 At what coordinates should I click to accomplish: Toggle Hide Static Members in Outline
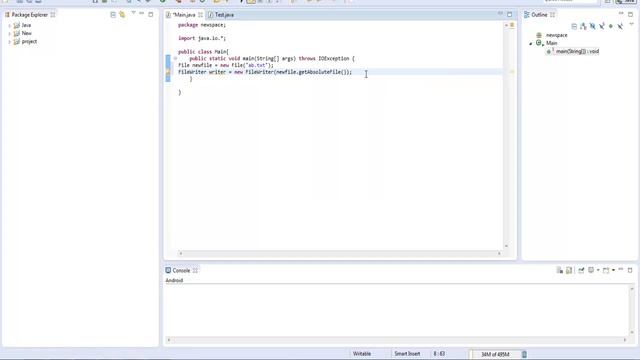[602, 26]
